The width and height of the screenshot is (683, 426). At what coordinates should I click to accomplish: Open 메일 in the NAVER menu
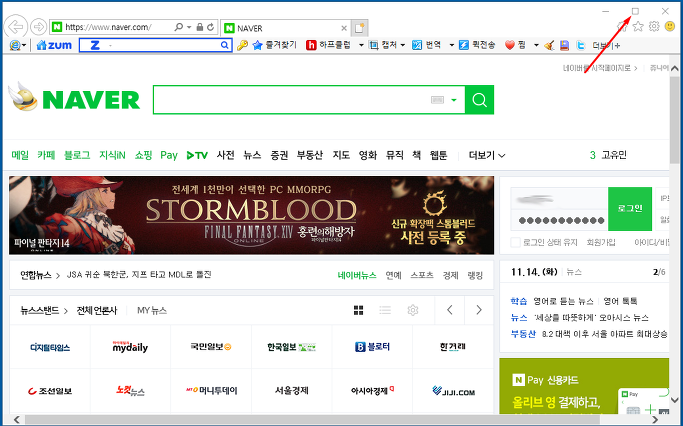coord(20,155)
